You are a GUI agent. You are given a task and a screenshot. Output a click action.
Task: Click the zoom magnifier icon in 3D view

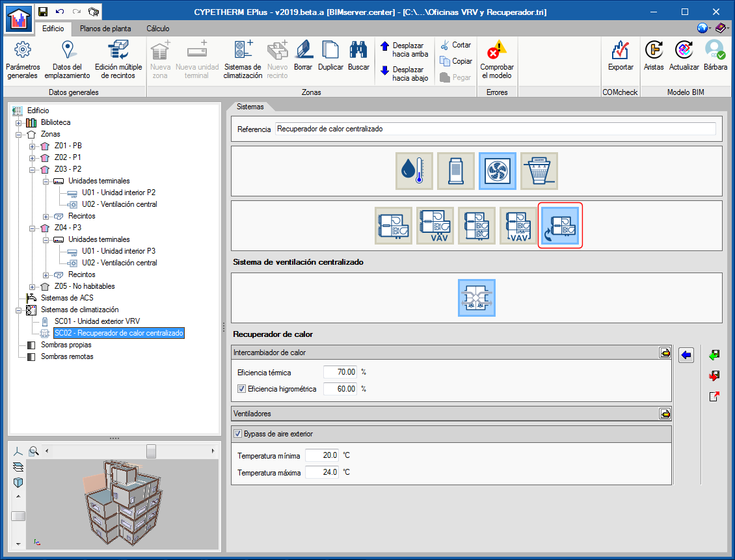point(34,451)
